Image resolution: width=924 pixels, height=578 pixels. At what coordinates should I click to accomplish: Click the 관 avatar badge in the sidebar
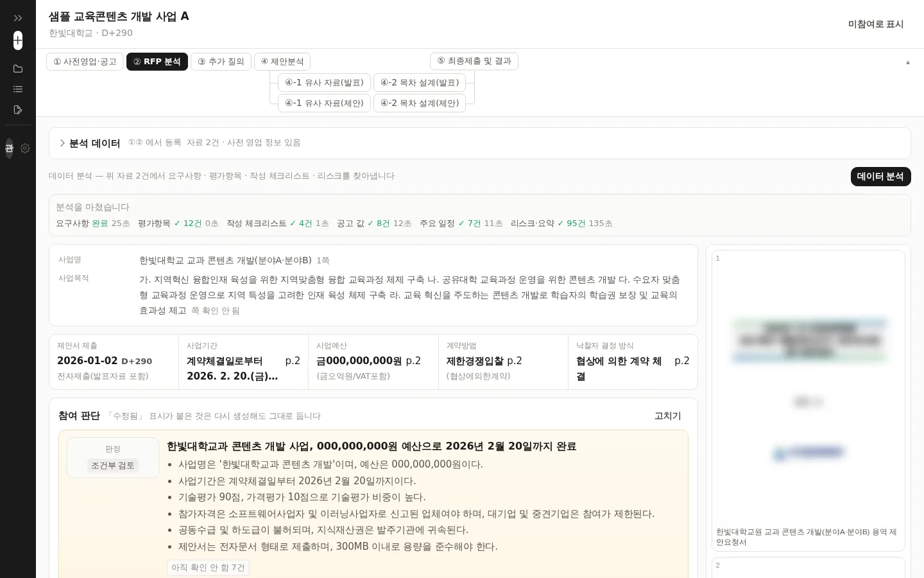point(9,148)
